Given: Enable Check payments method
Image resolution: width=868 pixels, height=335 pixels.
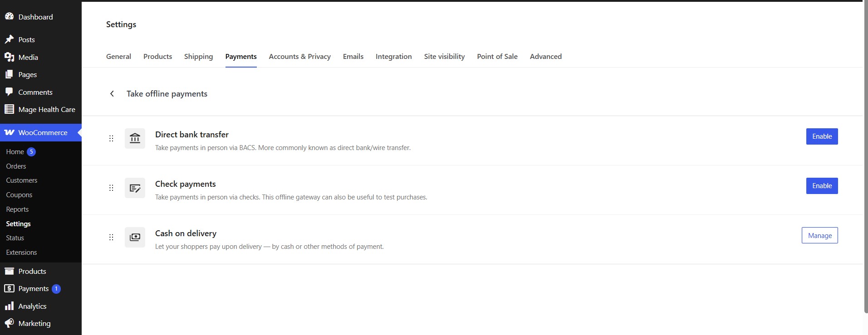Looking at the screenshot, I should tap(821, 186).
